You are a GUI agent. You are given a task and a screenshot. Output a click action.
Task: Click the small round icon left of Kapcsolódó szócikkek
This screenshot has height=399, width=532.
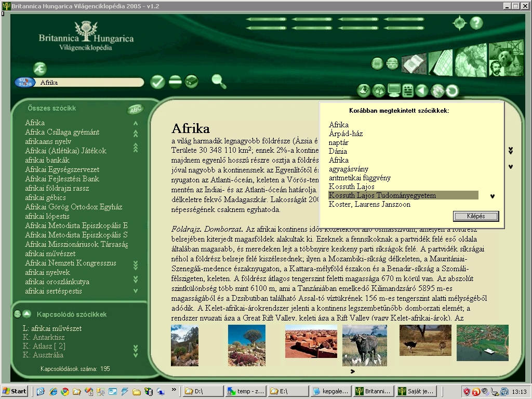coord(17,314)
